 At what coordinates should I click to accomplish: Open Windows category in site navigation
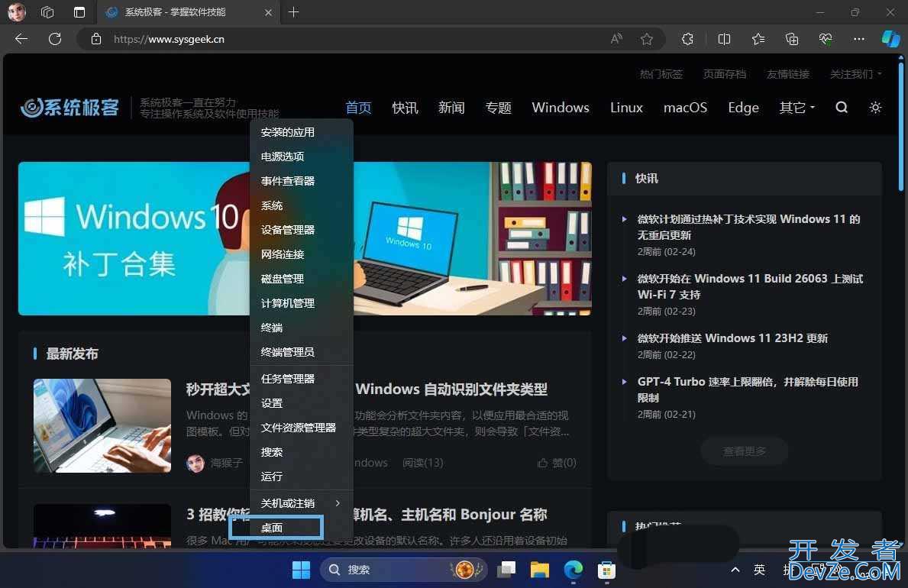click(x=561, y=107)
